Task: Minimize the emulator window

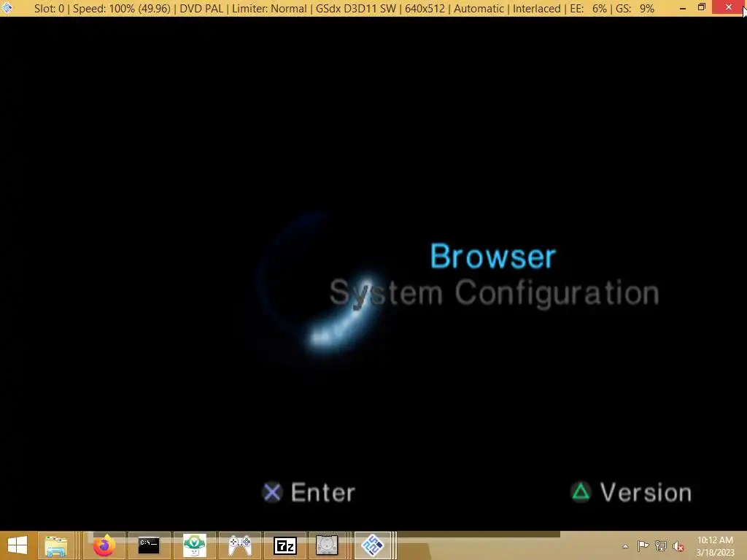Action: [683, 7]
